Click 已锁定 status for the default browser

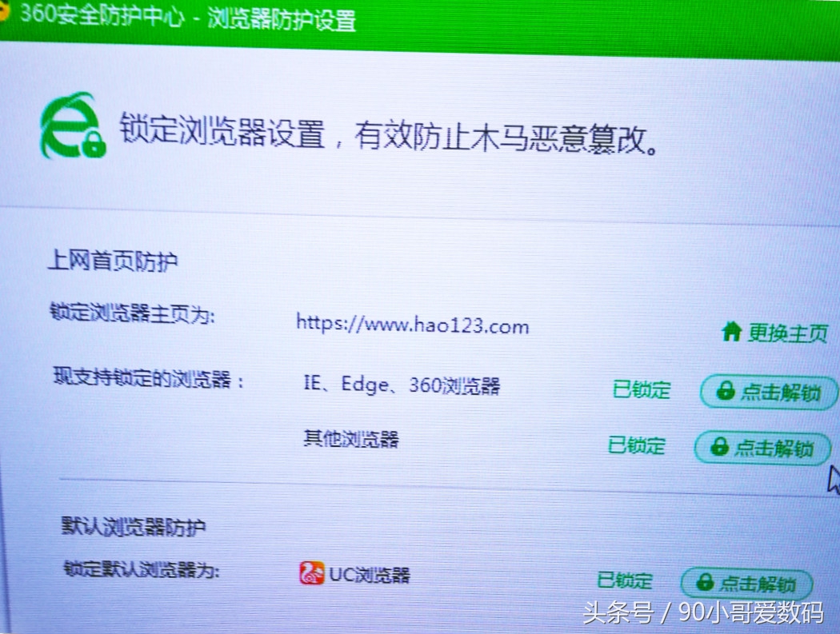pos(624,581)
